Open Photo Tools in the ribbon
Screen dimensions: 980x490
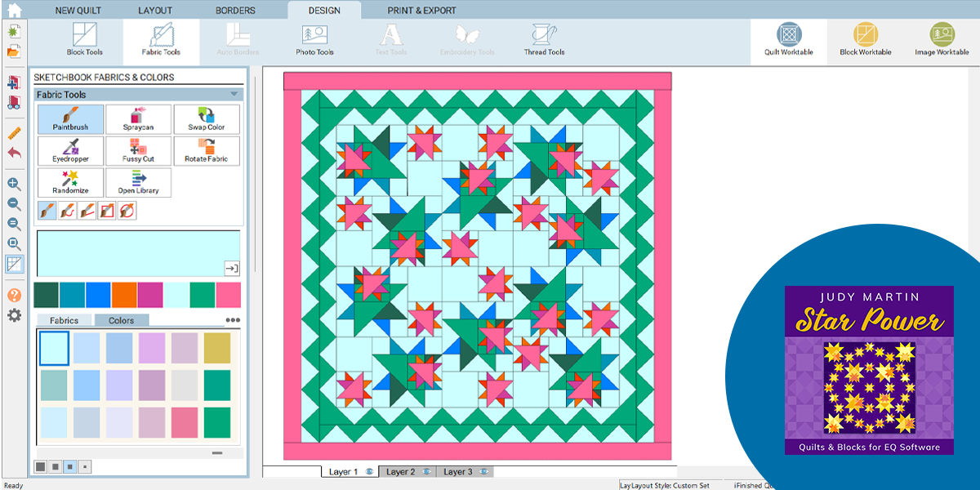click(x=314, y=39)
